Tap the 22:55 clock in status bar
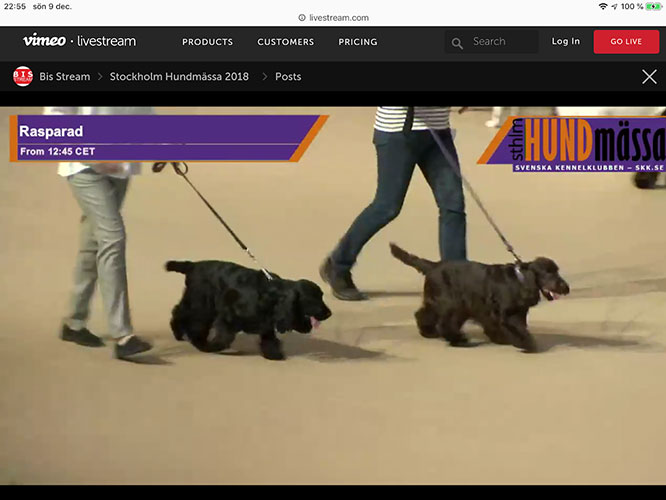 coord(15,6)
